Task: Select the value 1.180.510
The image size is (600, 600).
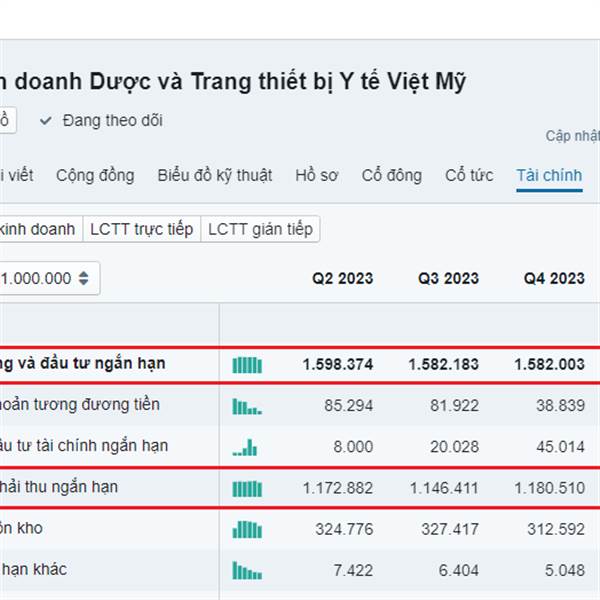Action: (549, 488)
